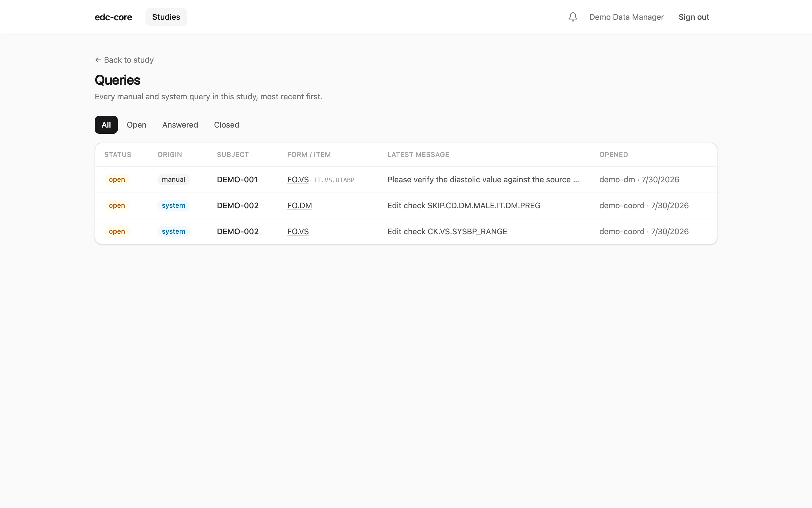Viewport: 812px width, 508px height.
Task: Switch to the Closed filter tab
Action: [226, 125]
